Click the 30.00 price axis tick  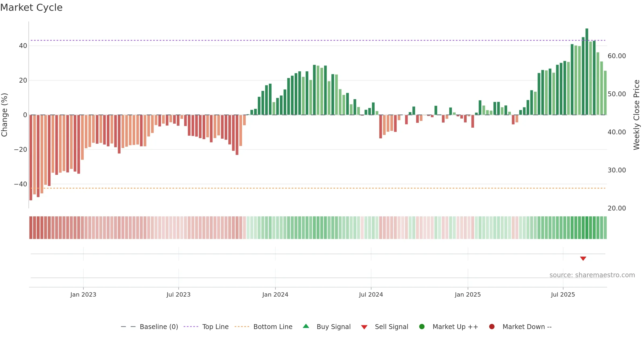click(x=617, y=170)
